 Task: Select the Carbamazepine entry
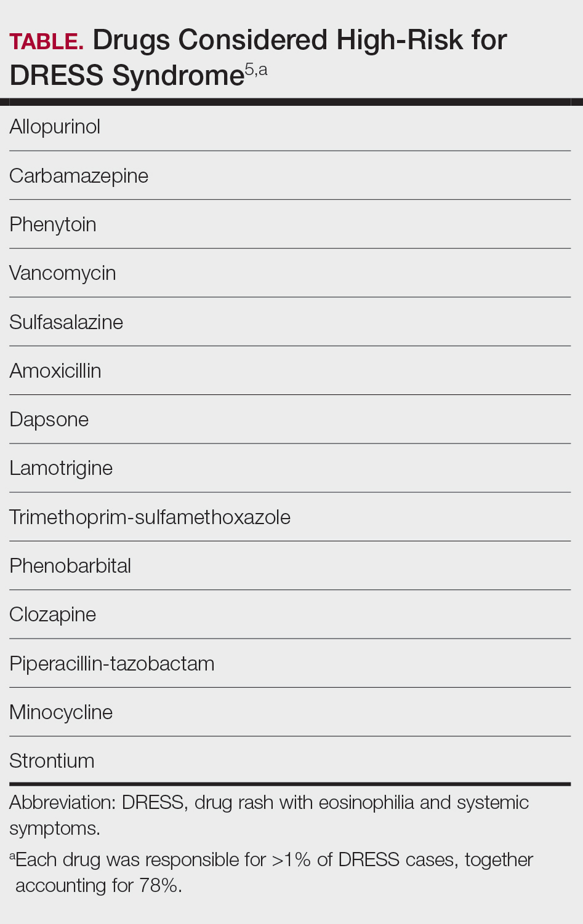point(79,176)
